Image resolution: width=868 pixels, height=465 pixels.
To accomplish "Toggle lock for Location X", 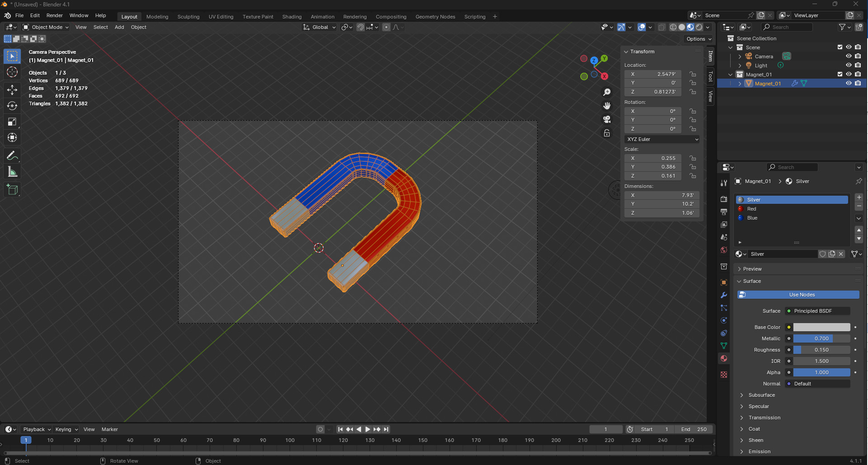I will [693, 74].
